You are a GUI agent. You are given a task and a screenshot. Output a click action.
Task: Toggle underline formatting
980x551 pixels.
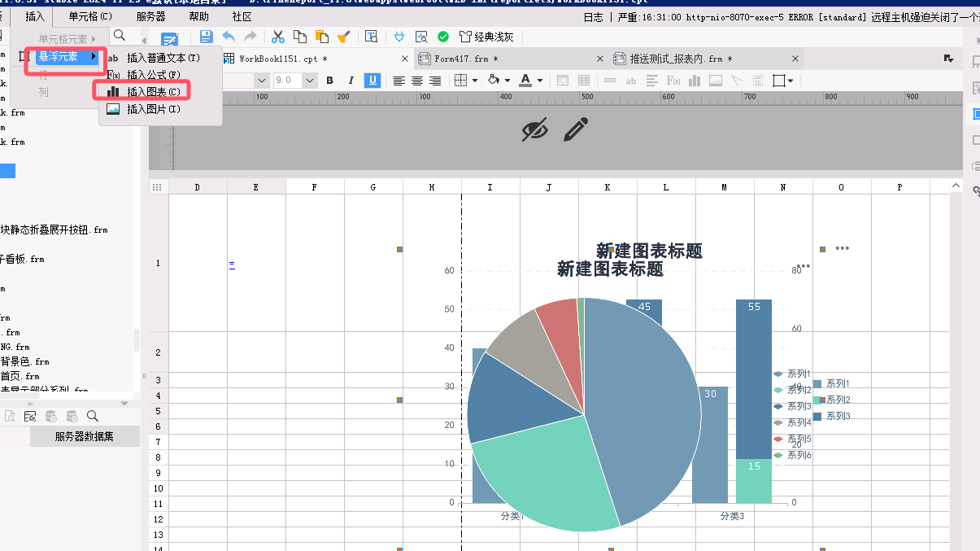[372, 80]
